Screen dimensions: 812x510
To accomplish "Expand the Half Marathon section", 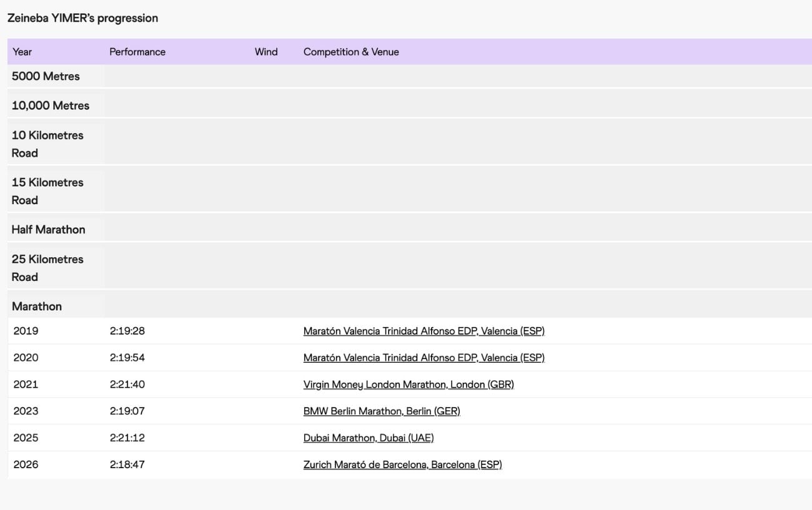I will pos(48,229).
